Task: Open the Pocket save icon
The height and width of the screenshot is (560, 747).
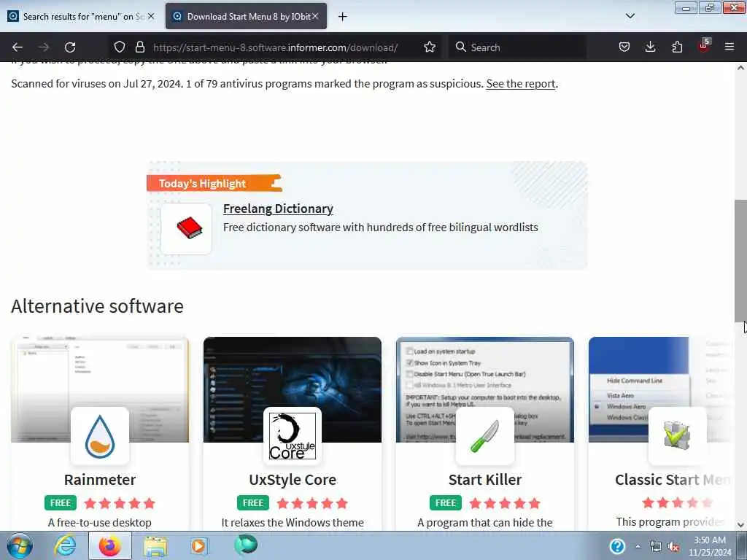Action: pyautogui.click(x=624, y=47)
